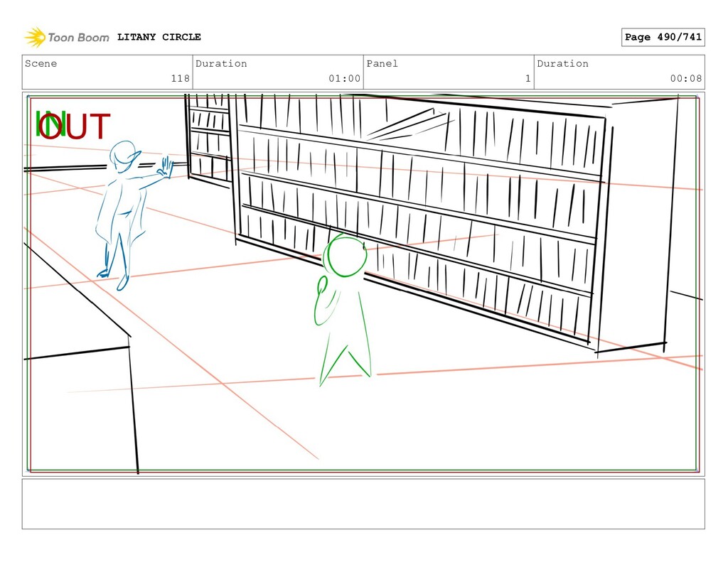This screenshot has width=728, height=562.
Task: Click scene duration value 01:00
Action: point(345,78)
